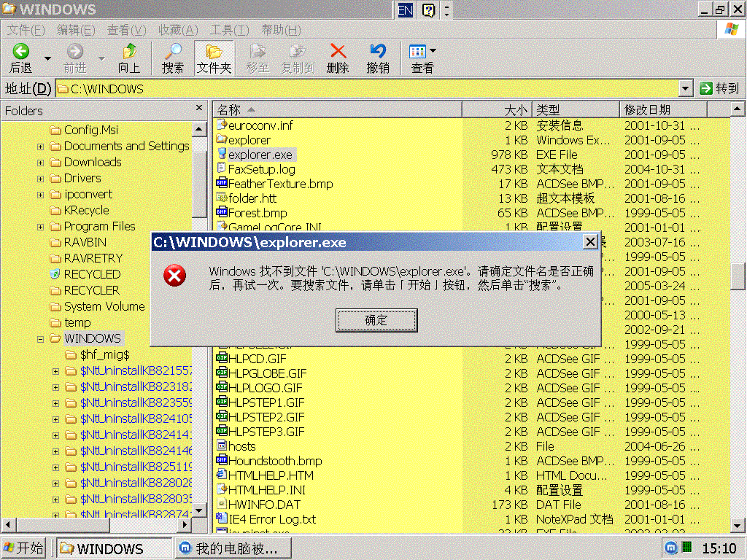
Task: Select the RECYCLED recycle bin icon
Action: pyautogui.click(x=55, y=274)
